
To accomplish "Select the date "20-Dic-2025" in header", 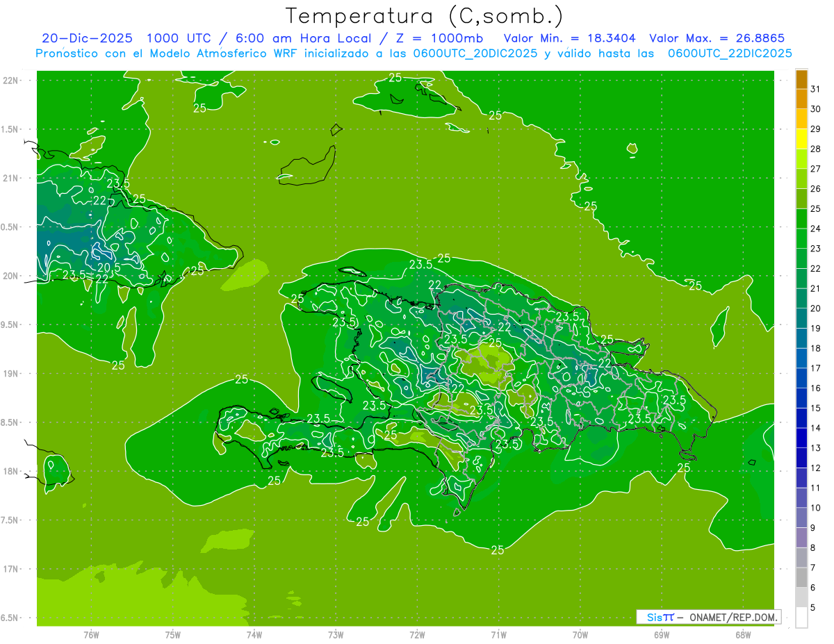I will (87, 38).
